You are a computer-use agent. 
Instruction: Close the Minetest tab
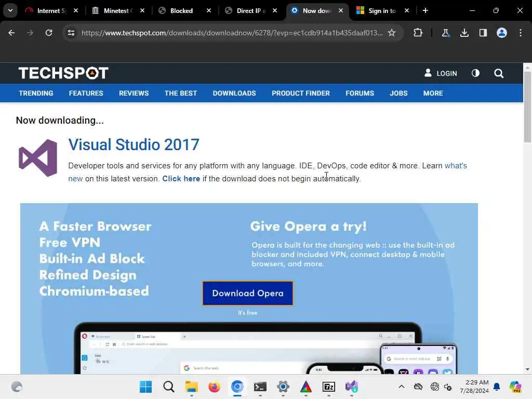point(142,10)
